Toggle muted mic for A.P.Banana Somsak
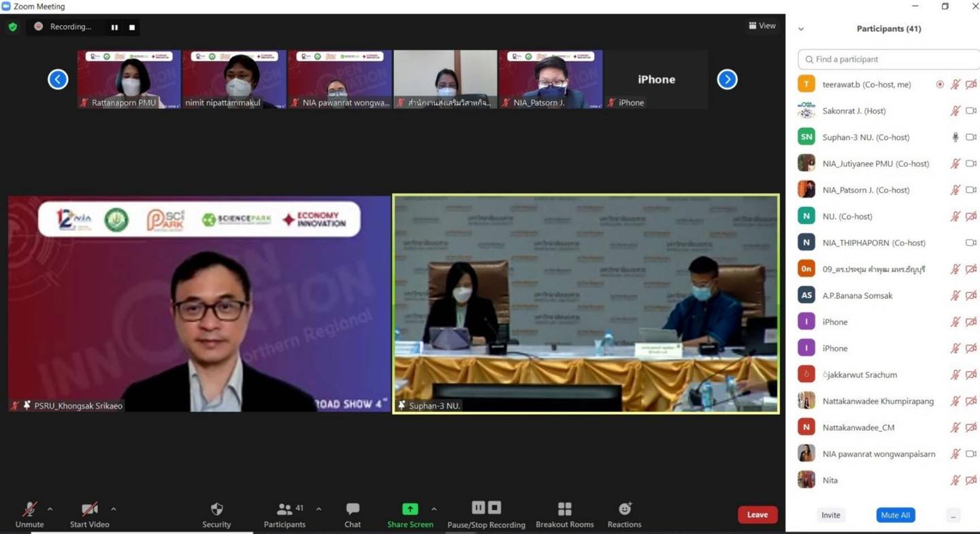The image size is (980, 534). 955,296
